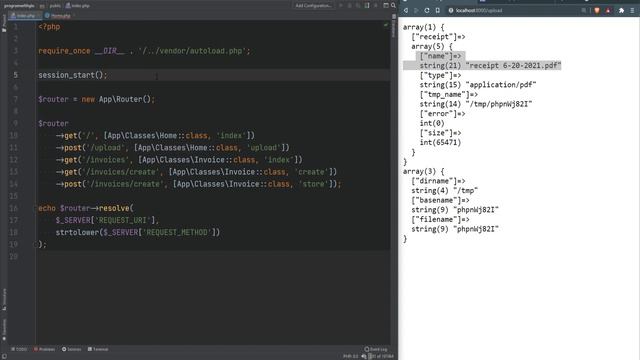Click the ["error"]=> key in output
This screenshot has height=360, width=640.
tap(442, 113)
